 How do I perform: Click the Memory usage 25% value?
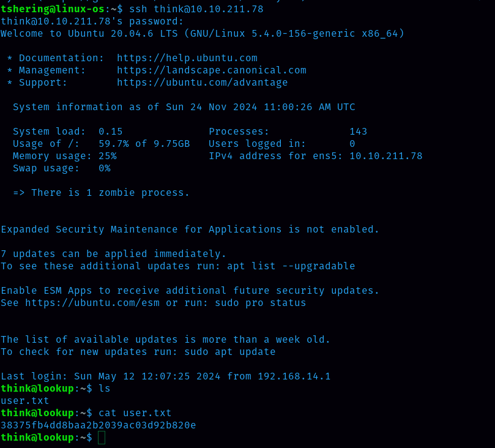(x=107, y=156)
